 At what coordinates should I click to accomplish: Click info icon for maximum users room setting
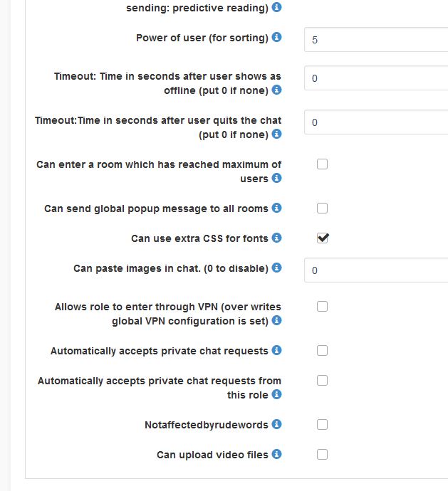[277, 178]
